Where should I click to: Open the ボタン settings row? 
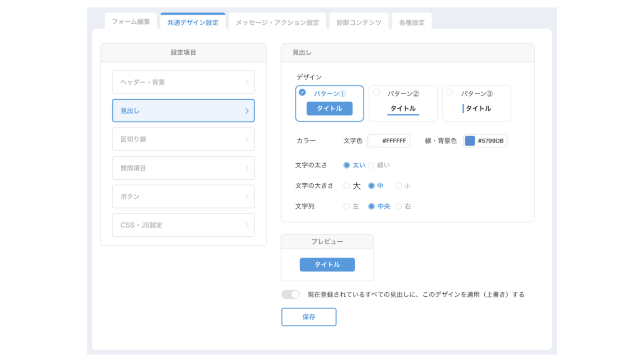click(183, 197)
